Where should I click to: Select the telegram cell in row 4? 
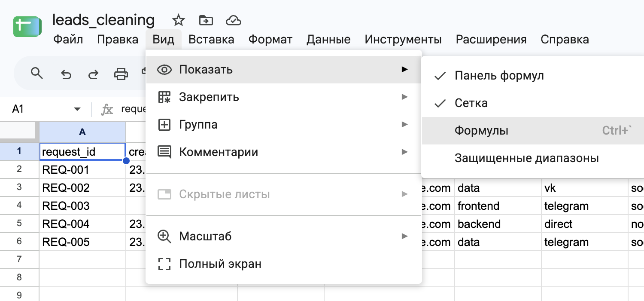click(585, 206)
